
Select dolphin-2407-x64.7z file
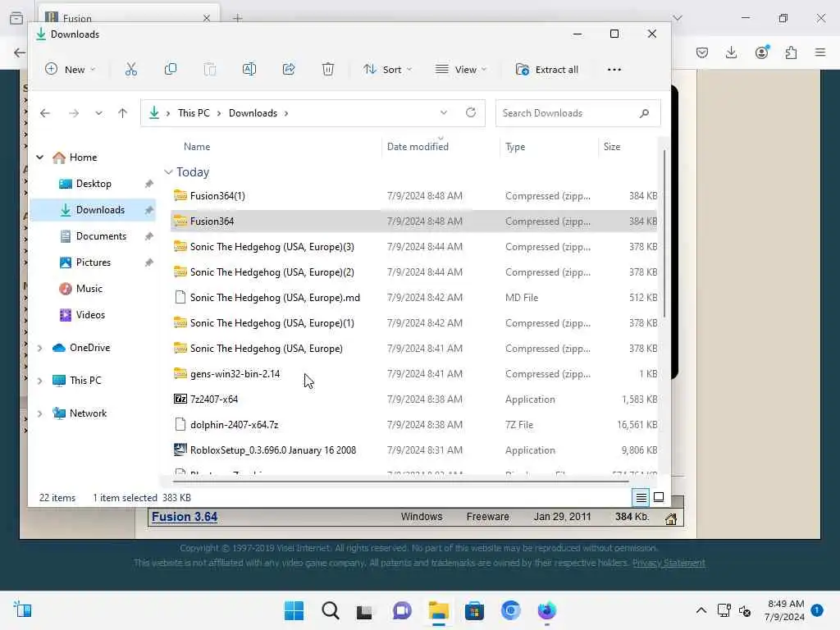click(x=414, y=425)
